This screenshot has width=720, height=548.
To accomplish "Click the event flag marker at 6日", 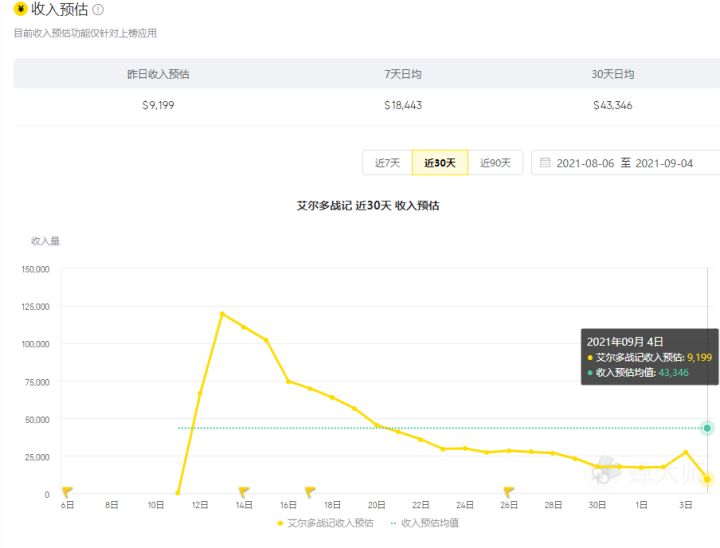I will pos(67,492).
